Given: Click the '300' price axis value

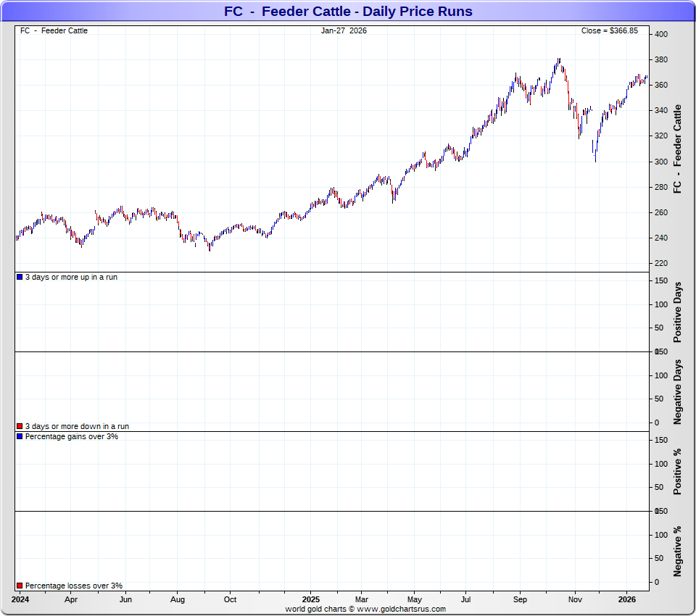Looking at the screenshot, I should pos(661,162).
